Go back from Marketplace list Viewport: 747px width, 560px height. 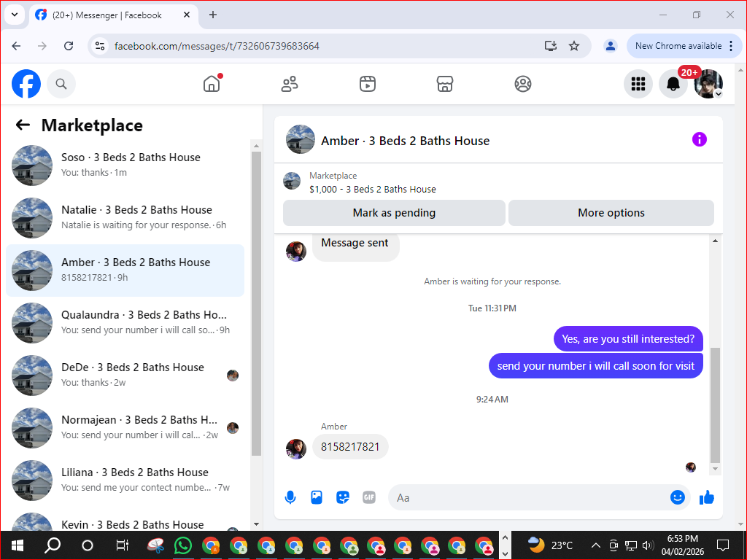pos(23,125)
